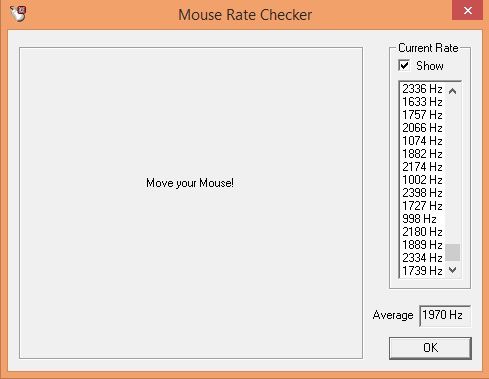
Task: Select the 2336 Hz entry in list
Action: (422, 89)
